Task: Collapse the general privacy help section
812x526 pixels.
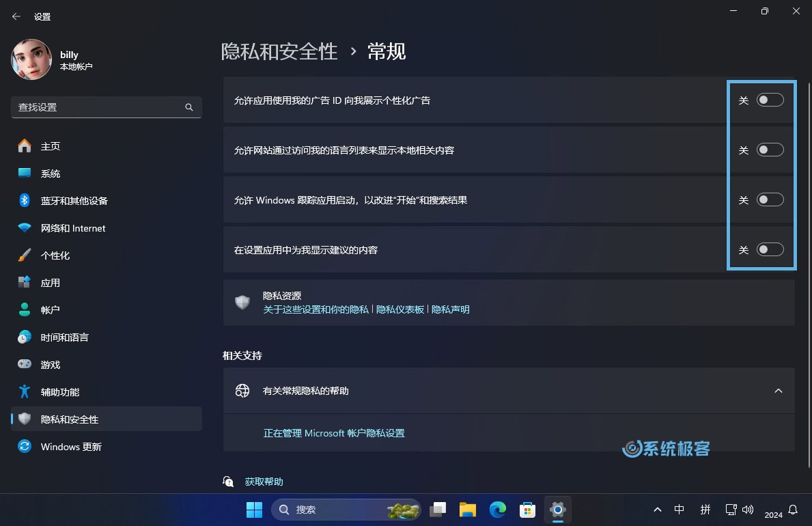Action: coord(779,391)
